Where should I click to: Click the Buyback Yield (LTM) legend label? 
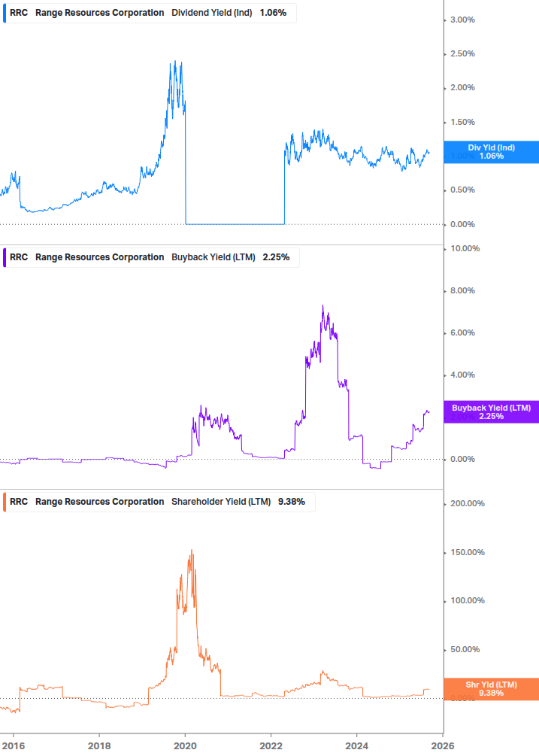coord(213,257)
